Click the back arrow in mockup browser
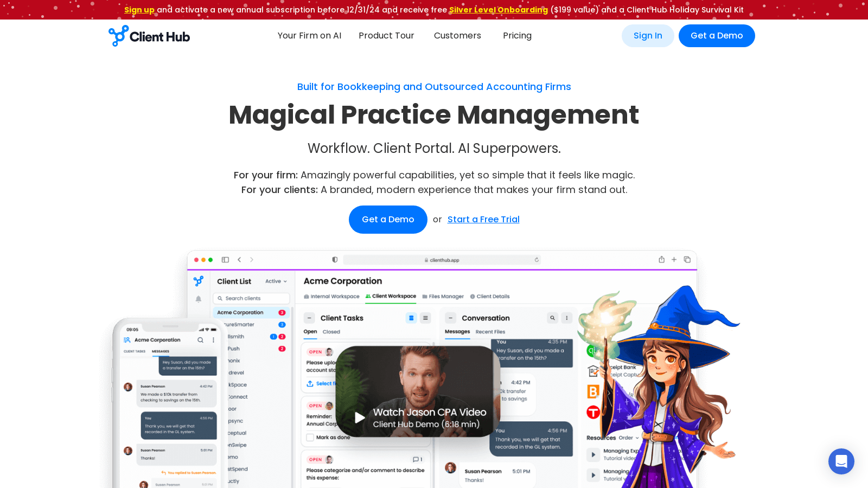This screenshot has width=868, height=488. point(239,260)
